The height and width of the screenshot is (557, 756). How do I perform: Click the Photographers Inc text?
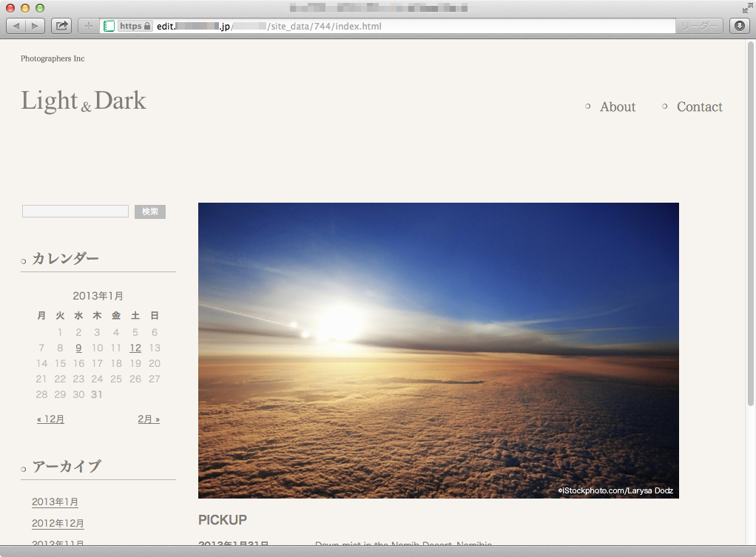(53, 58)
